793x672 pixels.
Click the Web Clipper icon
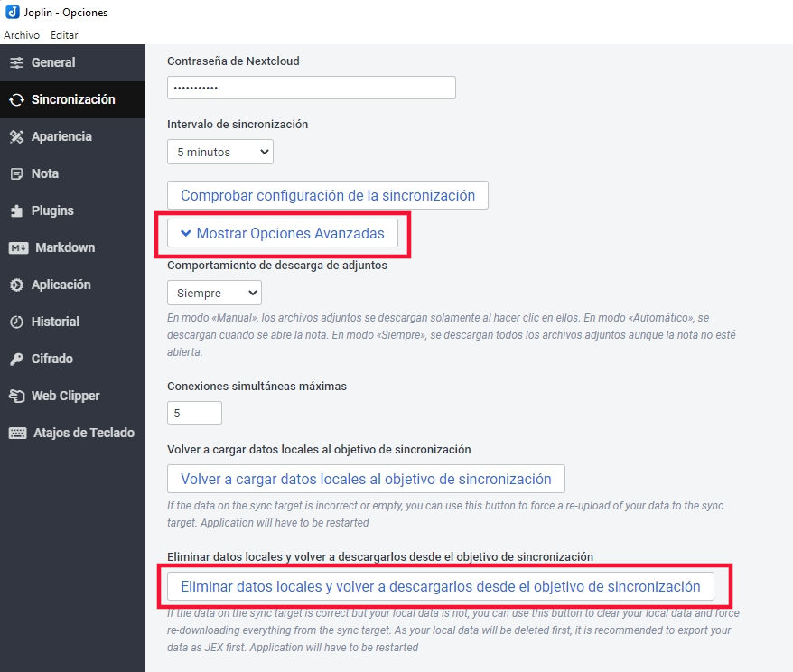[16, 396]
